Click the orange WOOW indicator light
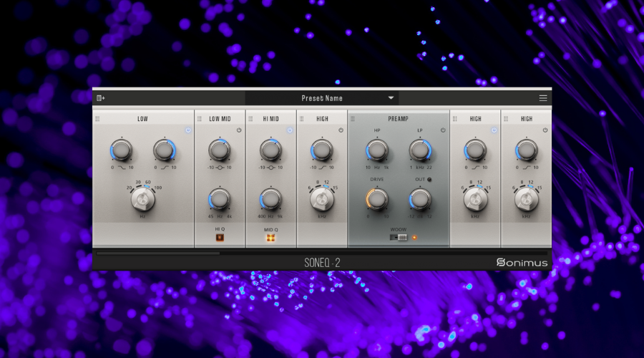This screenshot has width=644, height=358. pos(414,238)
